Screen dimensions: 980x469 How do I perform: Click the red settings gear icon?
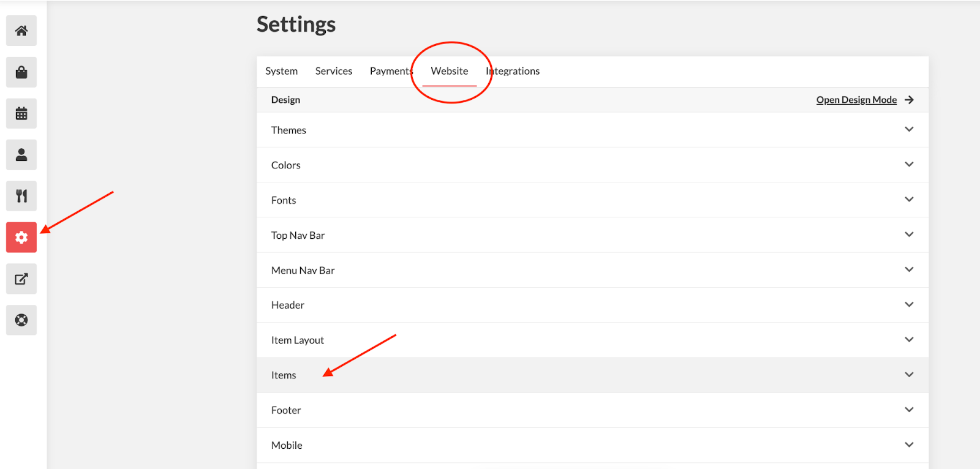(21, 238)
